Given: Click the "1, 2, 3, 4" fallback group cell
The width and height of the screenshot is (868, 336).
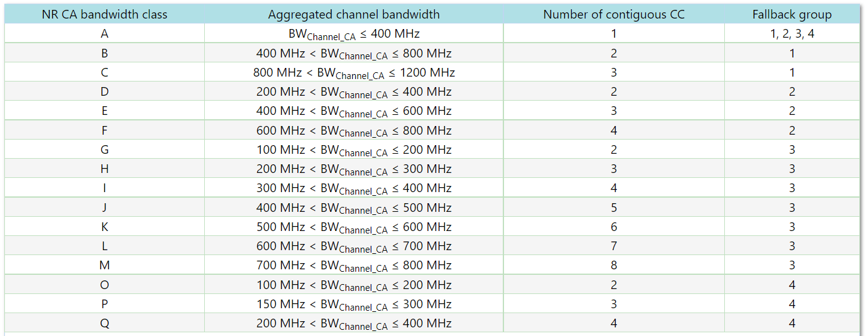Looking at the screenshot, I should tap(792, 34).
